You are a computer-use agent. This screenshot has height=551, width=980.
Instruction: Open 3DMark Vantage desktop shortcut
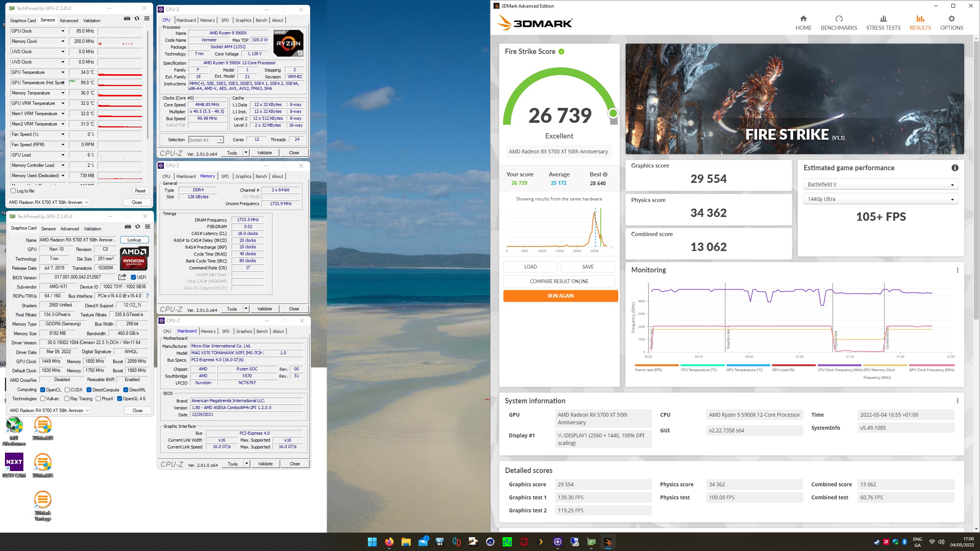[x=42, y=506]
